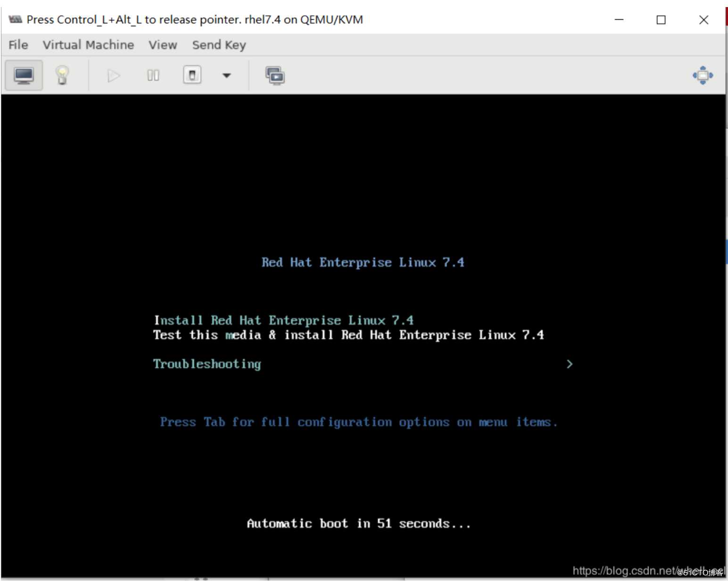The image size is (728, 581).
Task: Open the shutdown options dropdown arrow
Action: [227, 75]
